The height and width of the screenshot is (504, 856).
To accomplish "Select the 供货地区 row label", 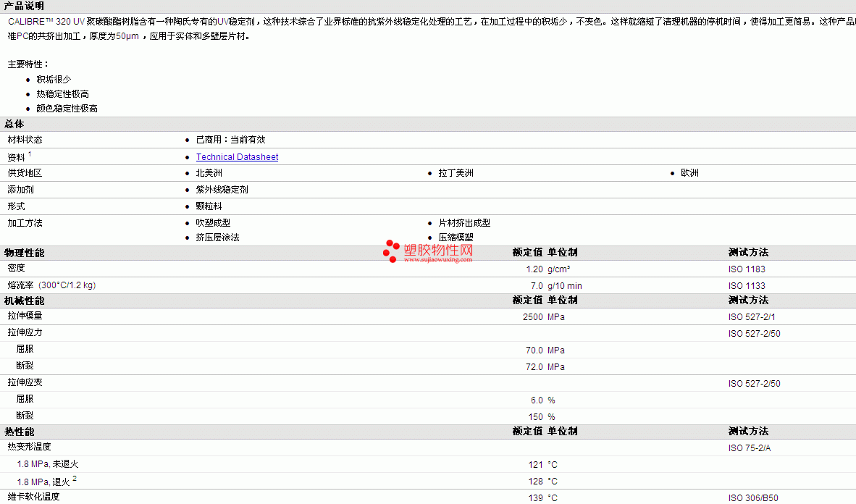I will click(25, 173).
